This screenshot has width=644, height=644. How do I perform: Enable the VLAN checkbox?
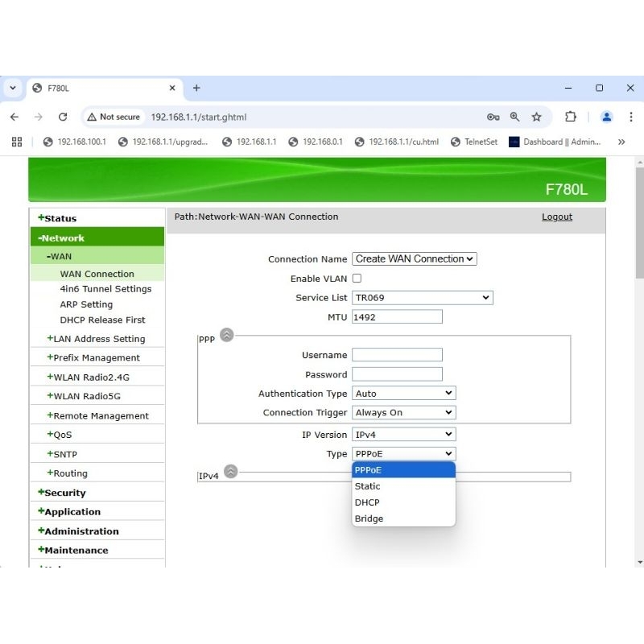[357, 279]
